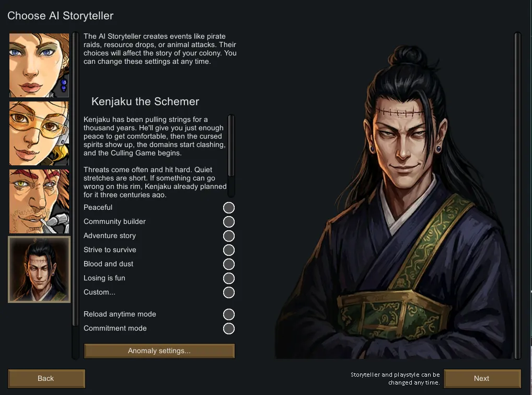Proceed with the Next button
The image size is (532, 395).
click(x=482, y=378)
